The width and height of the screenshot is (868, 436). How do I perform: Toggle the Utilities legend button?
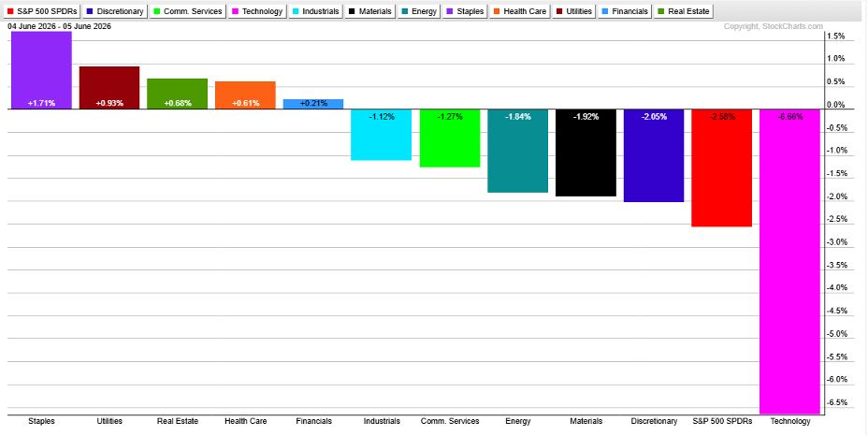(573, 11)
